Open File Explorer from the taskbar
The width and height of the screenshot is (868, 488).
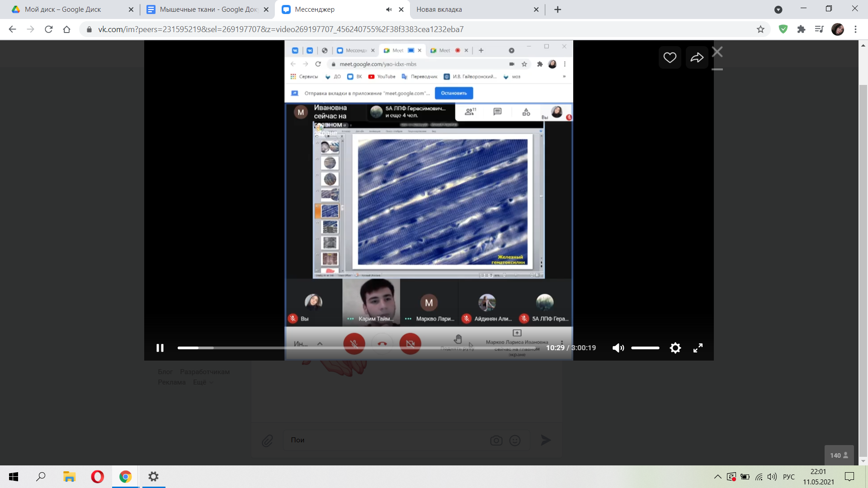coord(69,477)
